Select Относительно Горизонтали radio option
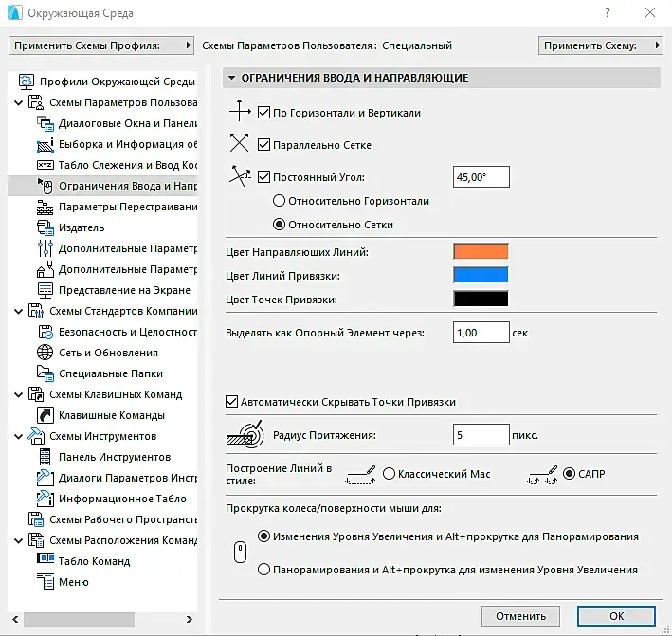 click(x=279, y=201)
